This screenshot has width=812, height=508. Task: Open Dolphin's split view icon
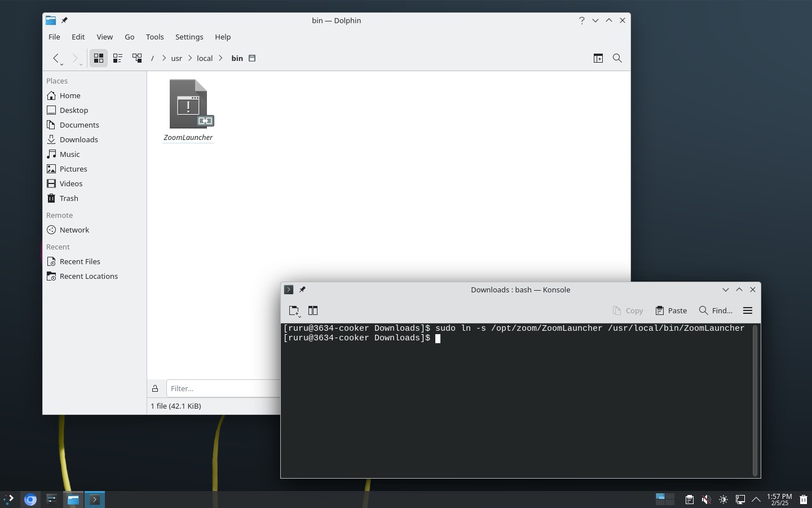598,58
